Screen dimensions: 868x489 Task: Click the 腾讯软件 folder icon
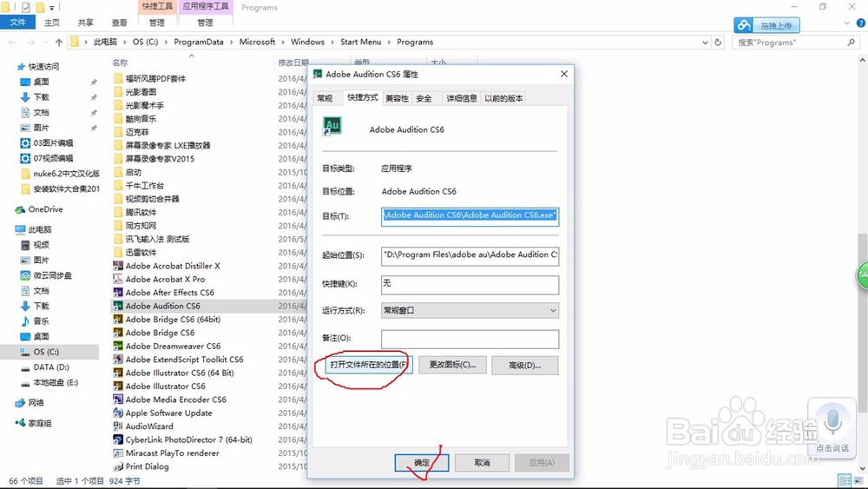click(118, 212)
